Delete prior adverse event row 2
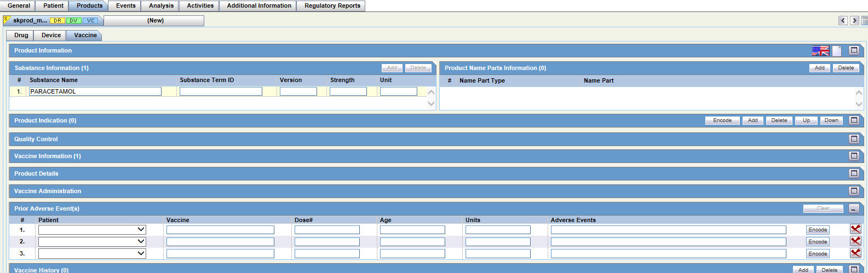This screenshot has height=273, width=868. pyautogui.click(x=855, y=241)
